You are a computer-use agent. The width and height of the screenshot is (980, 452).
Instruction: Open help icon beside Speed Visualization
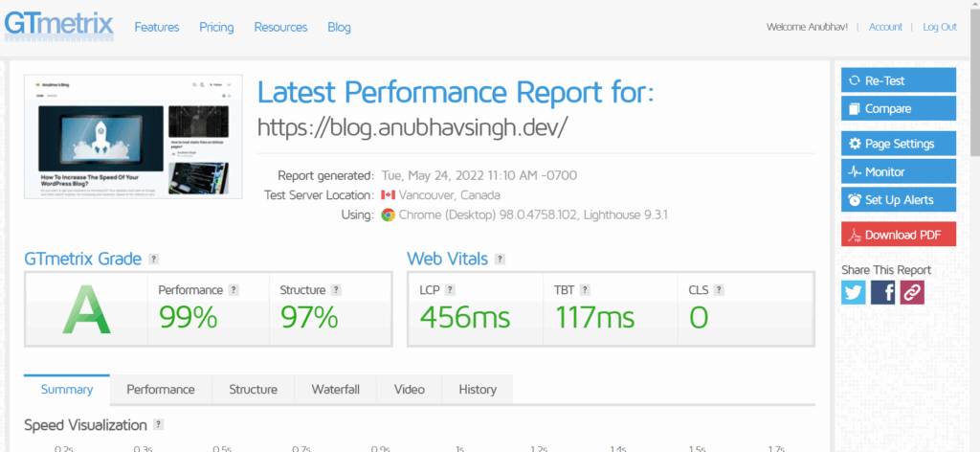pyautogui.click(x=158, y=424)
